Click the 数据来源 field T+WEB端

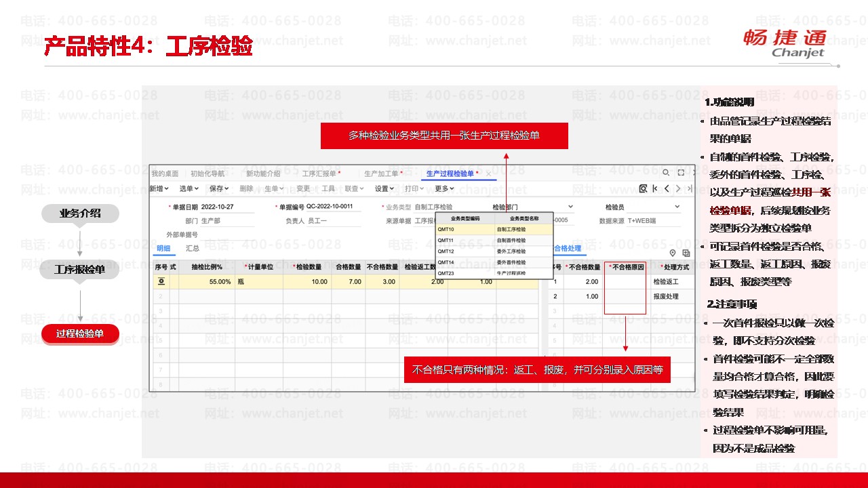654,221
